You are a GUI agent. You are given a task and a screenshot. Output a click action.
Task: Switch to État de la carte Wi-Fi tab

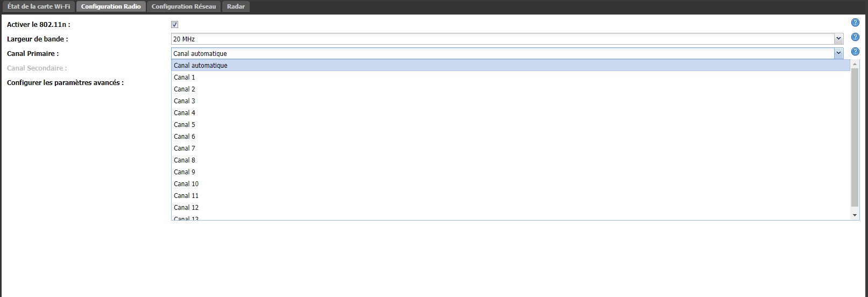(x=39, y=6)
